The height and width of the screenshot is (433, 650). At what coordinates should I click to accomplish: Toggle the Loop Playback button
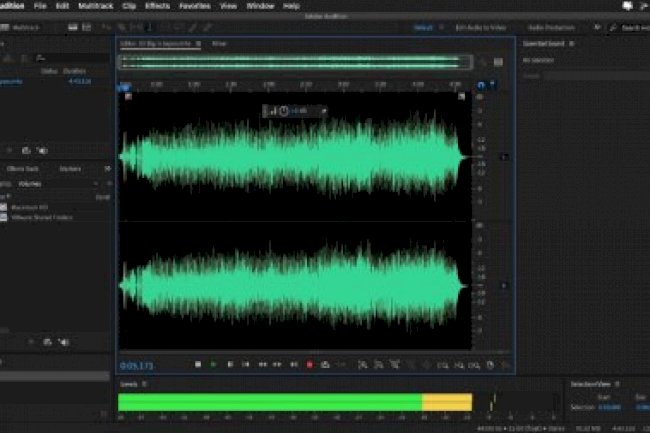pos(325,365)
